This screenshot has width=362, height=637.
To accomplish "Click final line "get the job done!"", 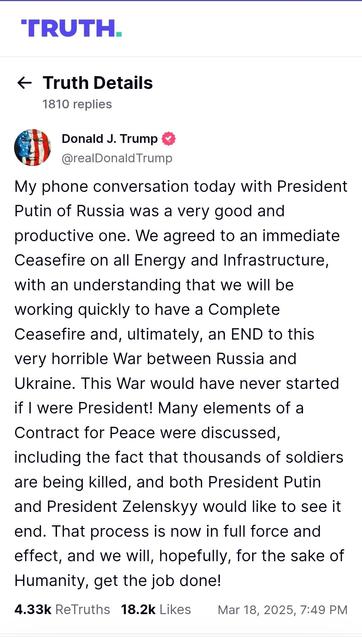I will click(x=158, y=581).
